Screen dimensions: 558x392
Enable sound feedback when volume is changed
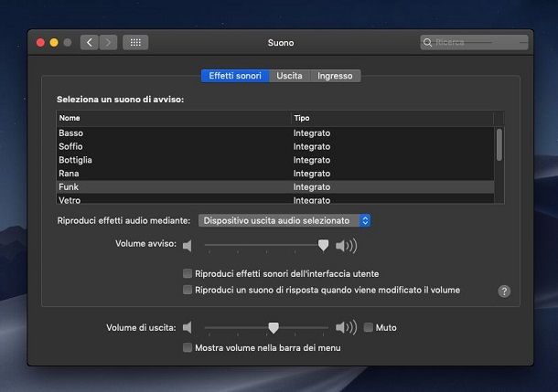(x=188, y=290)
